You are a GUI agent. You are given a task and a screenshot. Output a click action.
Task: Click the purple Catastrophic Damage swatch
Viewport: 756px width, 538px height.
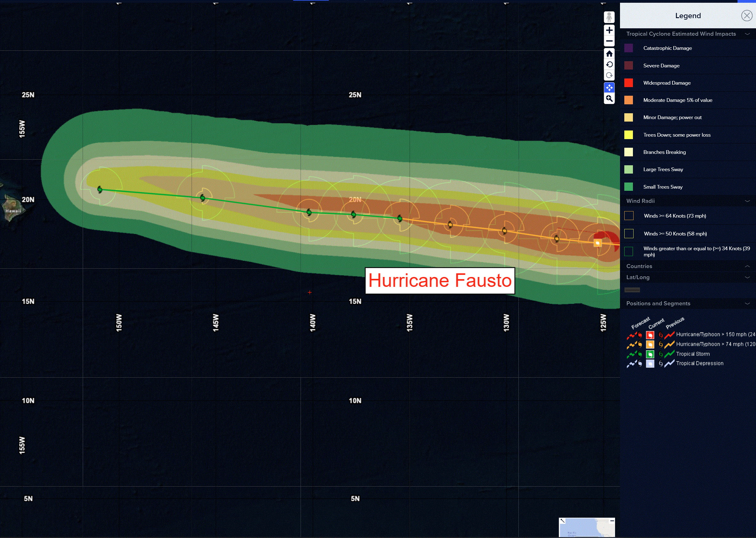628,48
